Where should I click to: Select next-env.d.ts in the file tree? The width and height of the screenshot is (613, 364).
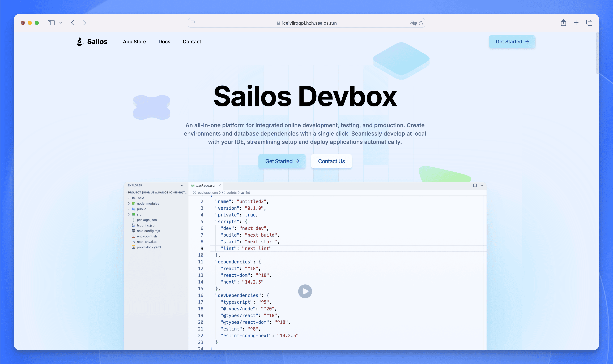click(x=147, y=242)
